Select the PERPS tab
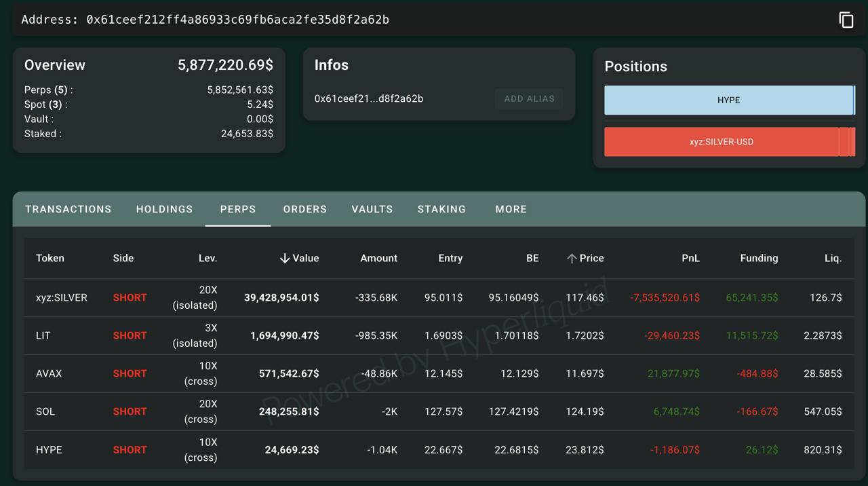 (238, 209)
